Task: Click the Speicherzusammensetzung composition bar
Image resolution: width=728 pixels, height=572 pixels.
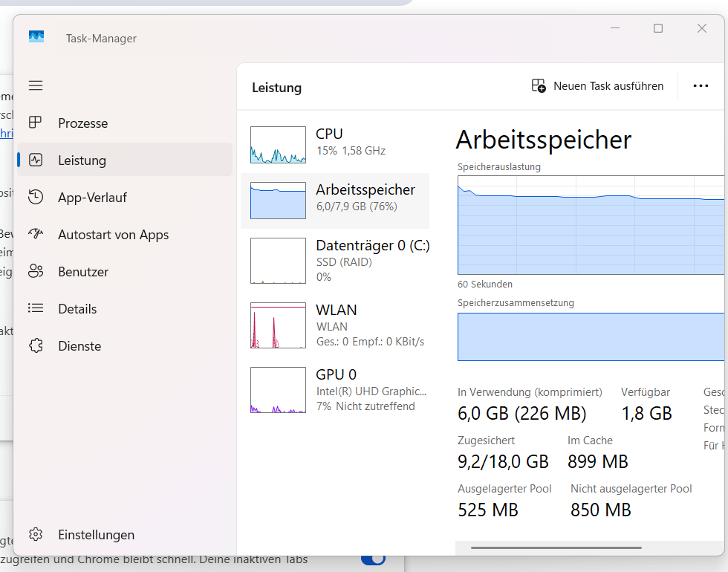Action: (x=591, y=337)
